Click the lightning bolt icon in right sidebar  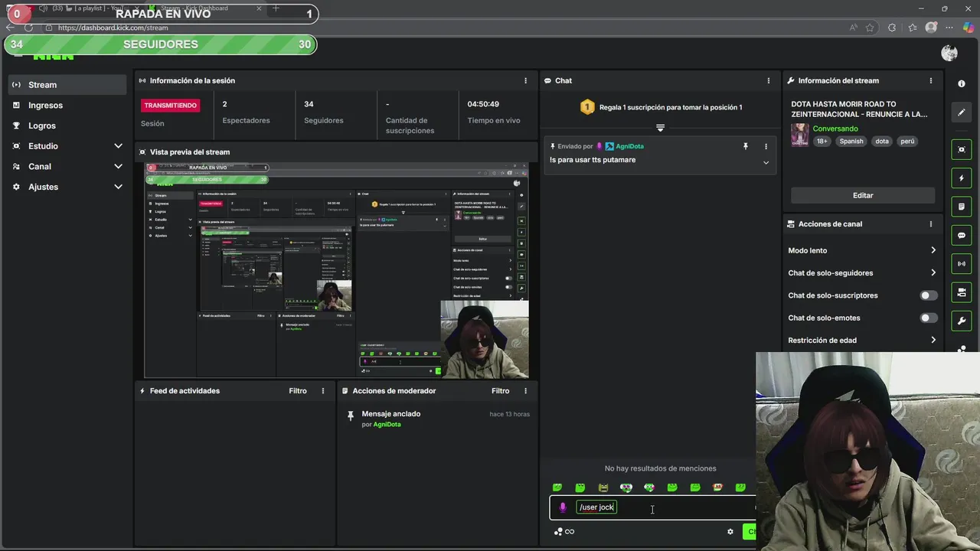point(962,178)
